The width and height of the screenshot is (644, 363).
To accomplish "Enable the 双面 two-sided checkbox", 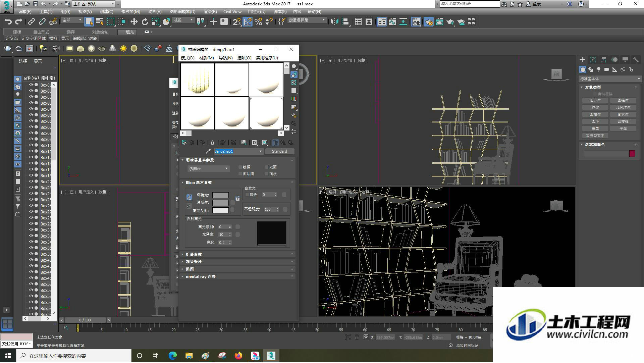I will 267,167.
